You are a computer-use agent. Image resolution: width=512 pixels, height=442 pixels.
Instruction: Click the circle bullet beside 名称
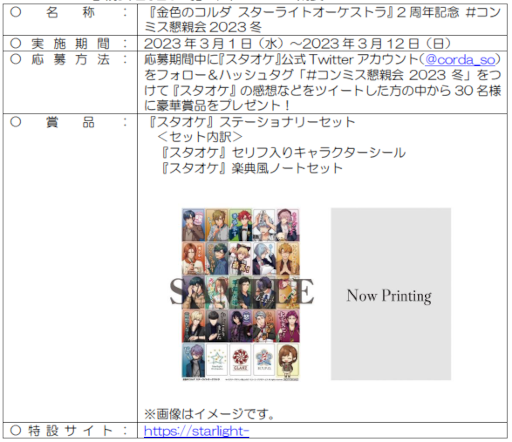pyautogui.click(x=16, y=12)
